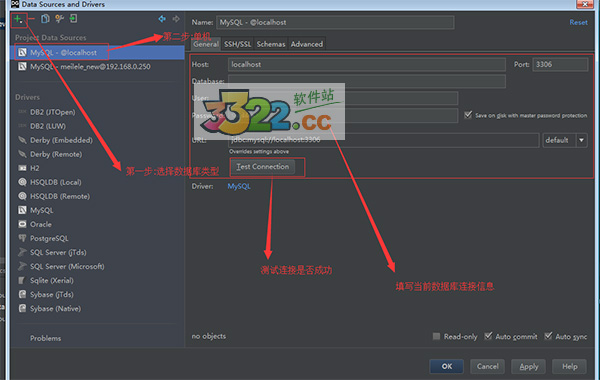Select the Oracle driver icon
Image resolution: width=600 pixels, height=380 pixels.
tap(23, 224)
